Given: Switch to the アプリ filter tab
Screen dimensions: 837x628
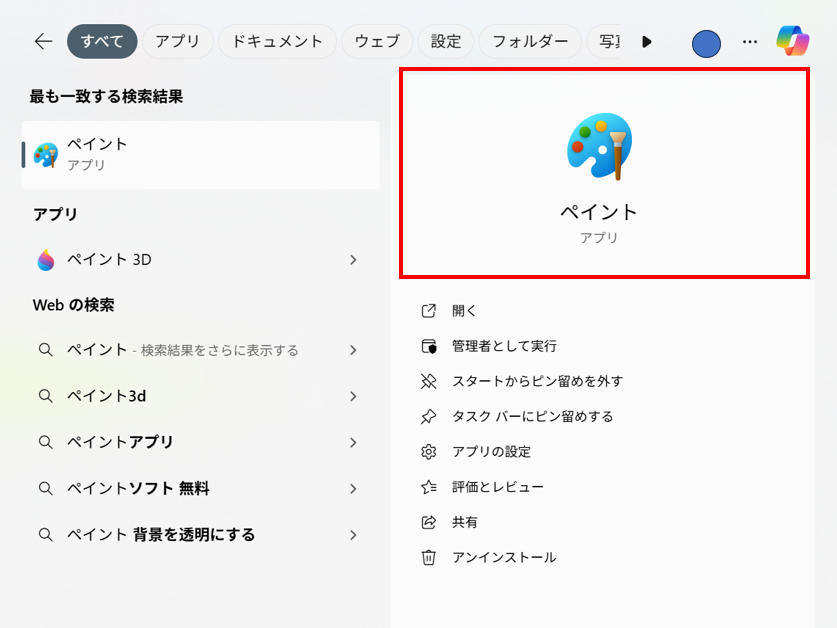Looking at the screenshot, I should [177, 41].
